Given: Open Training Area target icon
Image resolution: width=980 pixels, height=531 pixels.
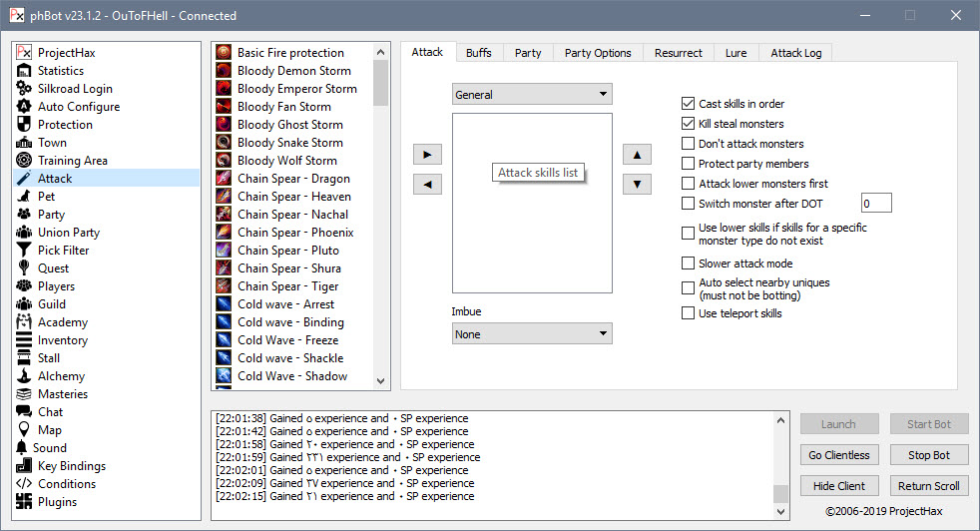Looking at the screenshot, I should click(x=24, y=161).
